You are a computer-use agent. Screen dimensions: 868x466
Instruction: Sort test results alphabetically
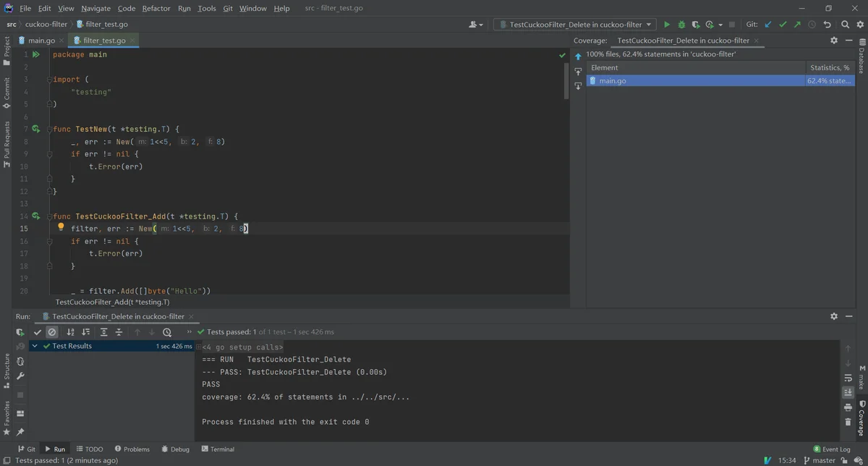point(71,332)
